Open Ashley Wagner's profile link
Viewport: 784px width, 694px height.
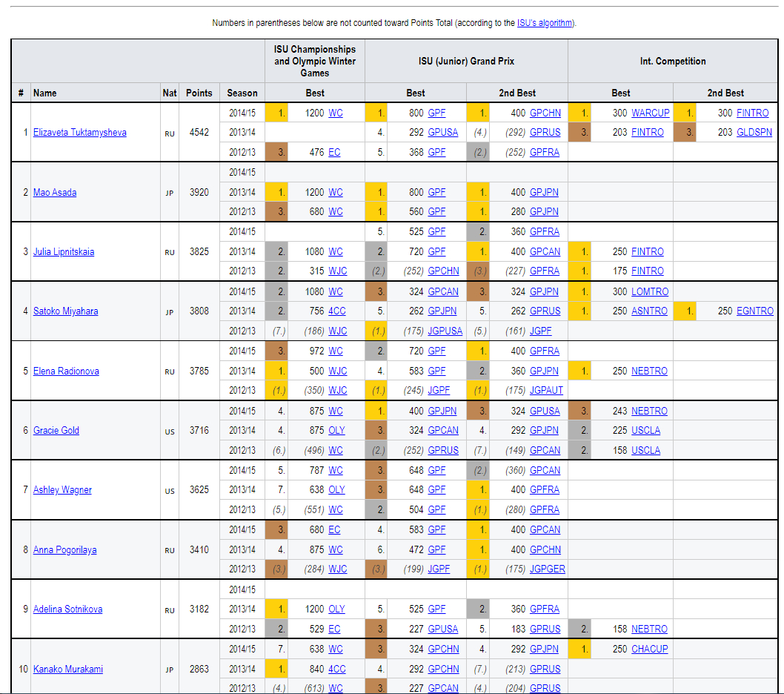62,490
